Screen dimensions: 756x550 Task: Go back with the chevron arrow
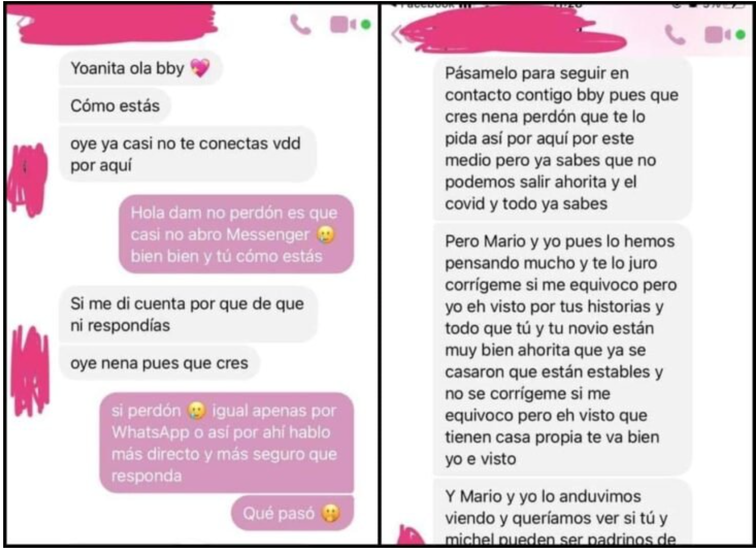coord(396,34)
